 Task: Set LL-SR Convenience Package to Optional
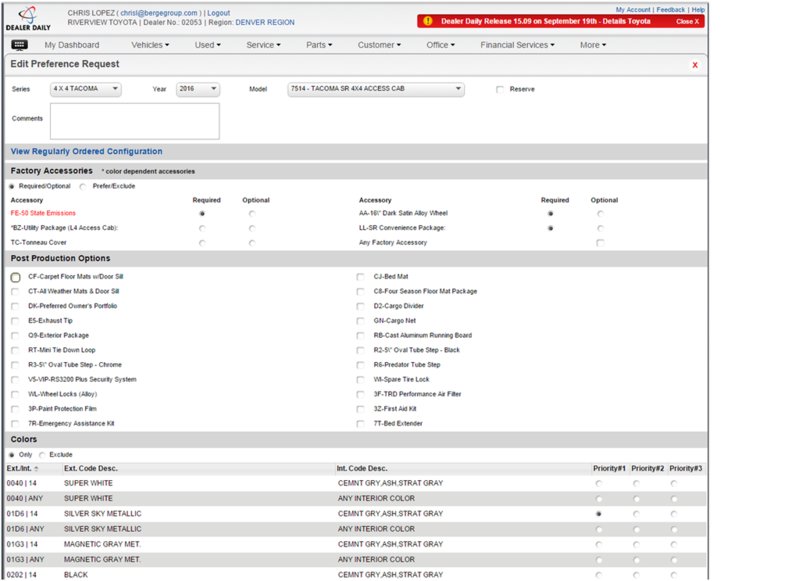tap(600, 228)
